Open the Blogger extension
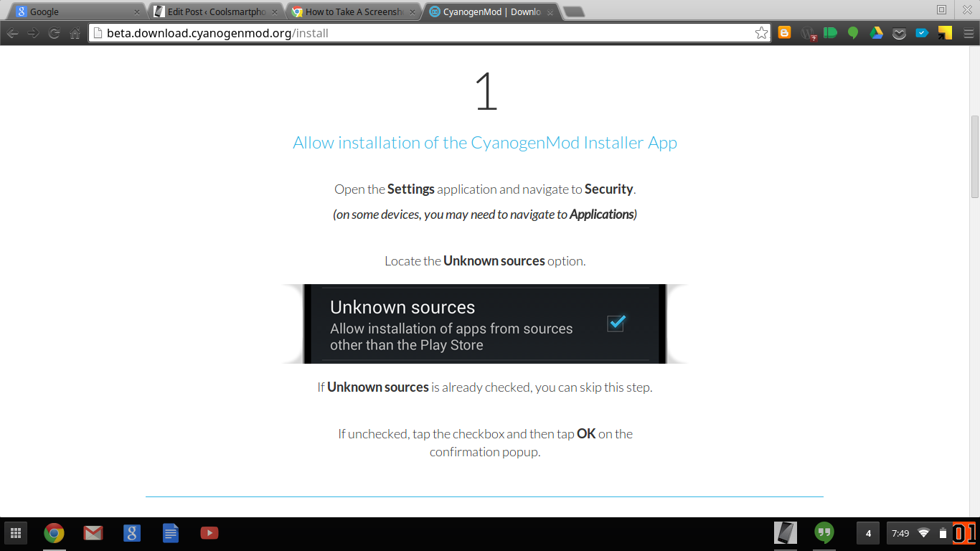 (x=784, y=32)
